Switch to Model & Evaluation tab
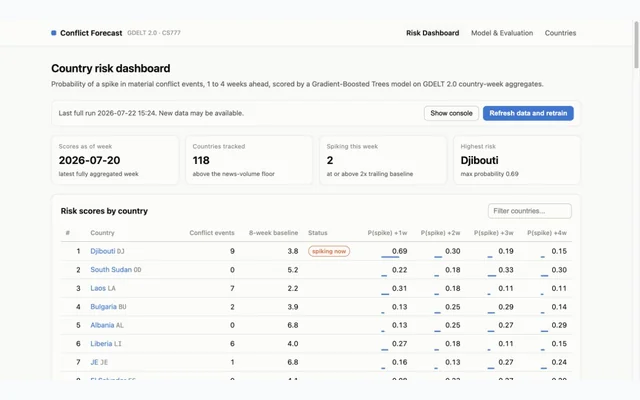Image resolution: width=640 pixels, height=400 pixels. [502, 33]
